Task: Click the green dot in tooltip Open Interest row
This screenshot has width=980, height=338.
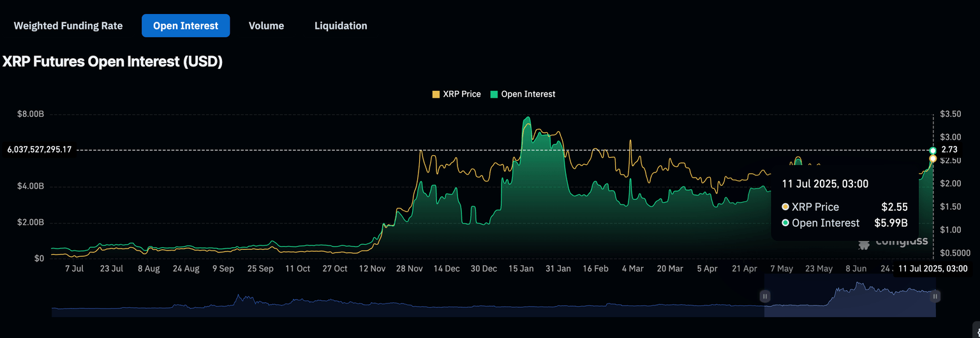Action: pyautogui.click(x=785, y=223)
